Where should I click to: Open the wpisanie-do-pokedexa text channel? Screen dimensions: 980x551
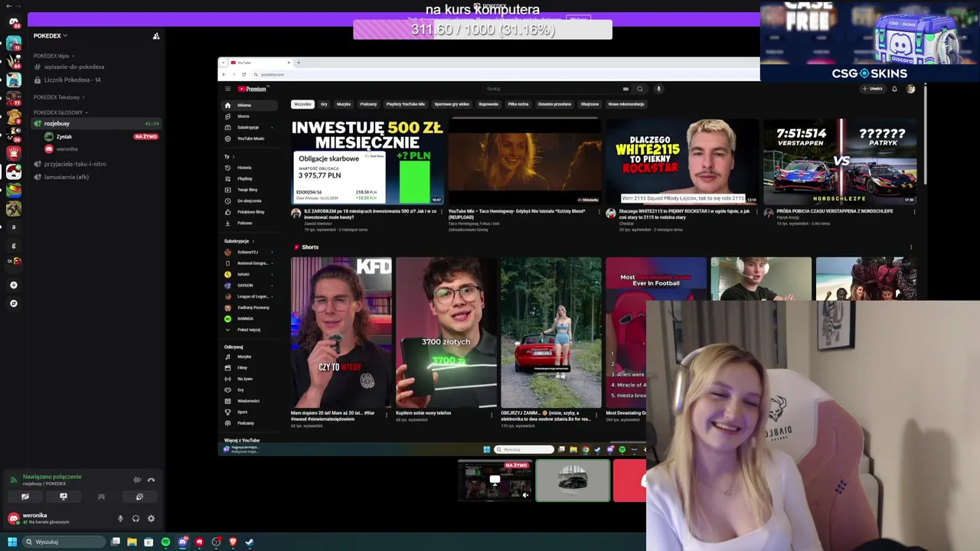pyautogui.click(x=74, y=67)
